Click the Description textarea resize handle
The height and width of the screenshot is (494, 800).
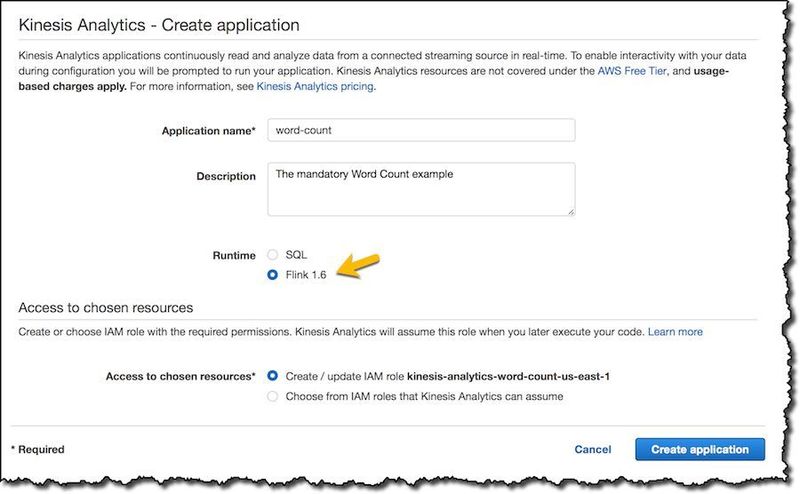point(571,211)
